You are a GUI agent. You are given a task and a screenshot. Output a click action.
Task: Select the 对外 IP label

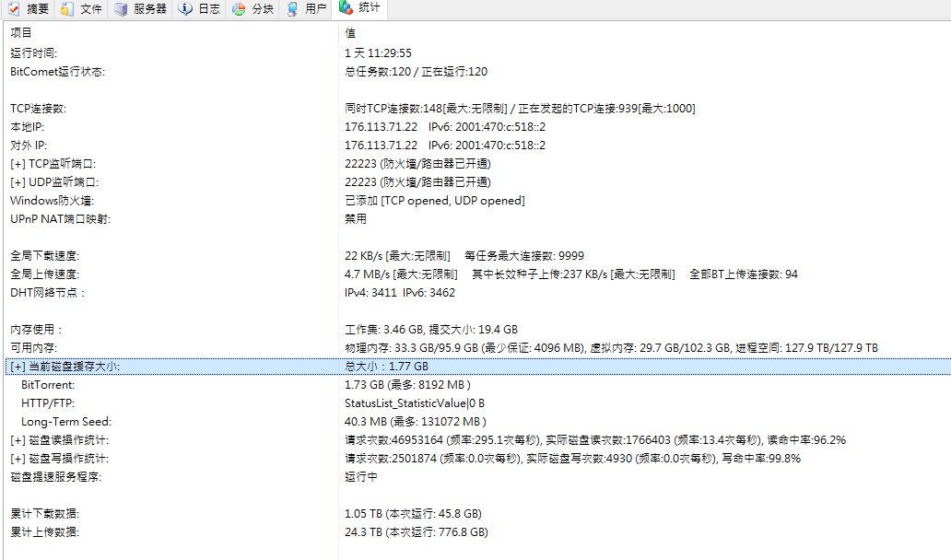click(x=29, y=146)
